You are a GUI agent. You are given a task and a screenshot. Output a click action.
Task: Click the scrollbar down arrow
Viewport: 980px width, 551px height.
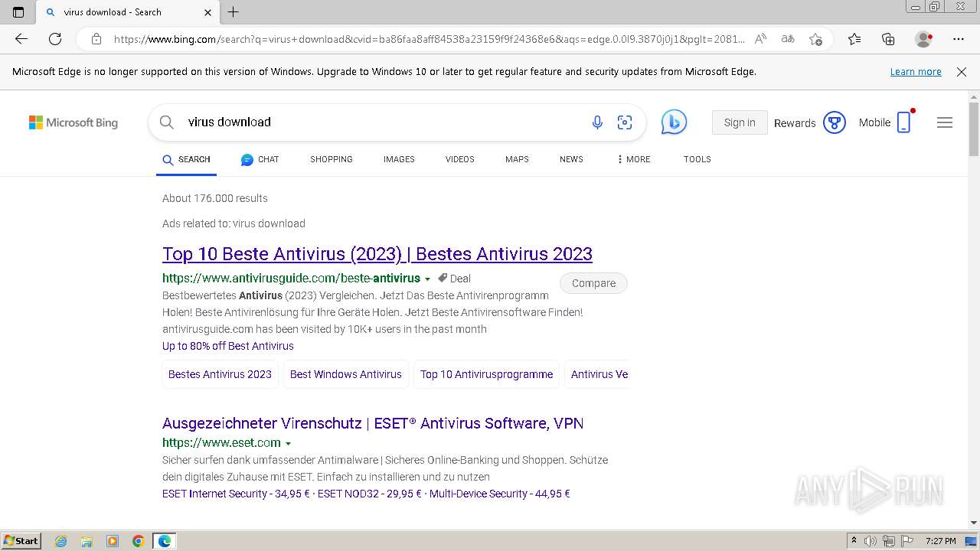974,523
